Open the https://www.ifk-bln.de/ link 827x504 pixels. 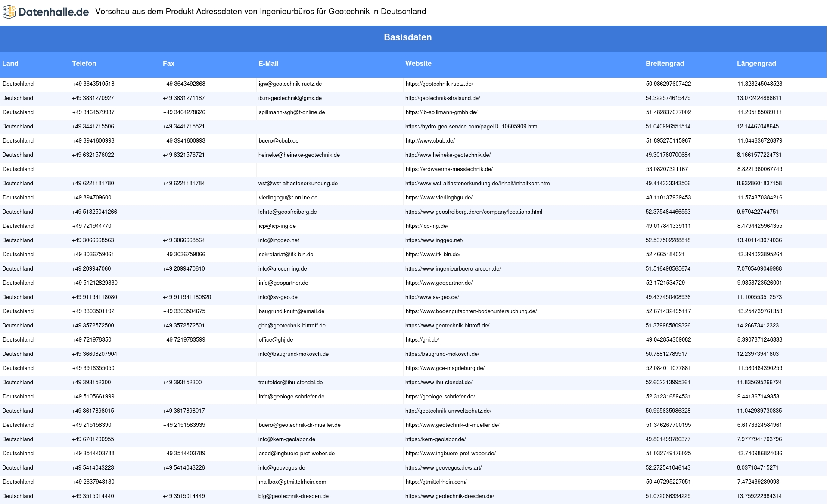433,255
